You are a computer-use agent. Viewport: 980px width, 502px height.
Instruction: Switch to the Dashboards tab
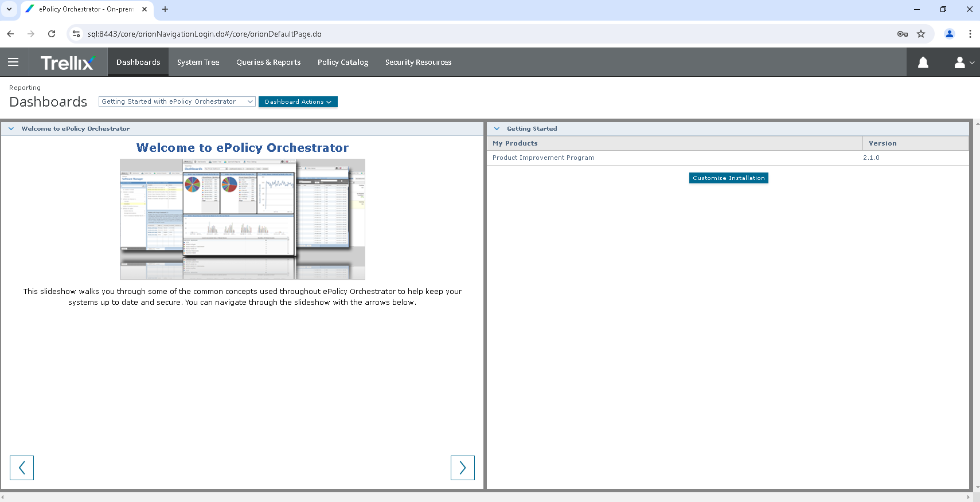tap(138, 62)
